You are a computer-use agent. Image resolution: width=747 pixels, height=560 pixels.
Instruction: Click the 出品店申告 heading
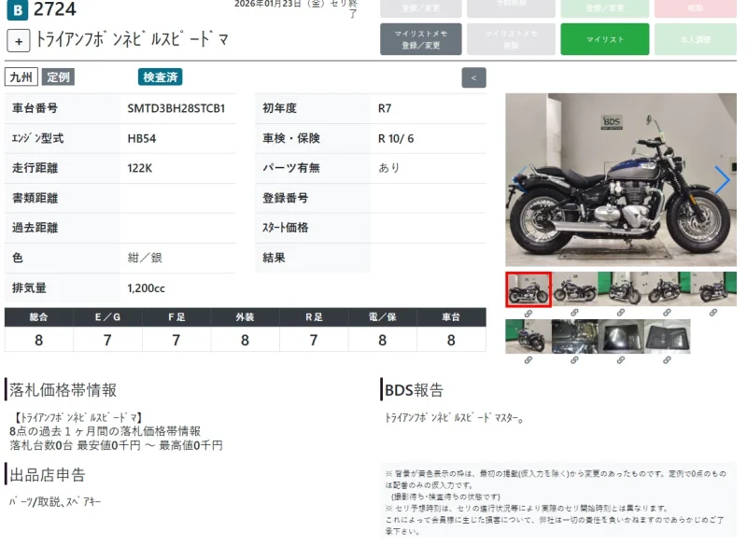pyautogui.click(x=48, y=475)
